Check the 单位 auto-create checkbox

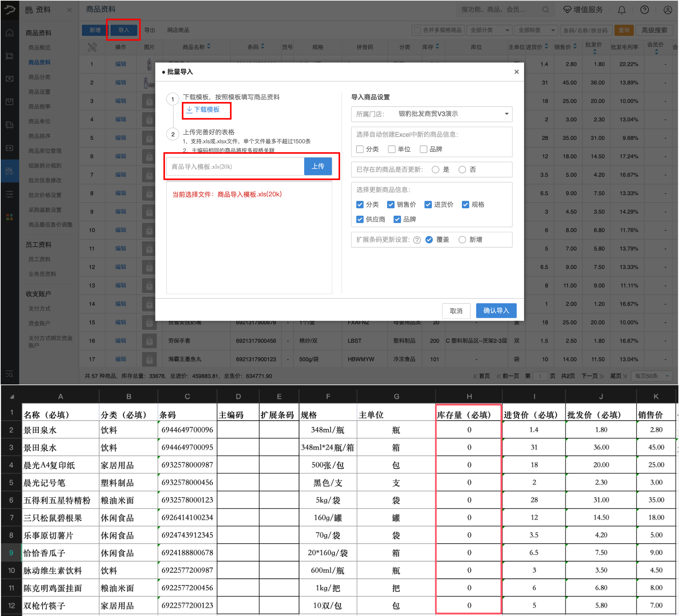click(392, 149)
